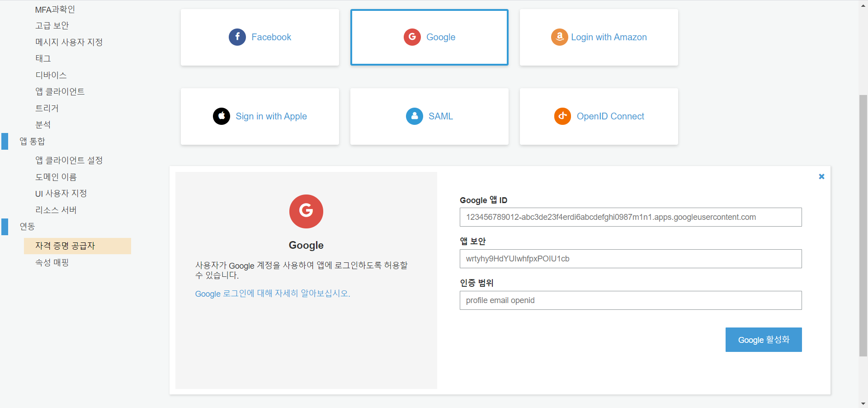Focus the 인증 범위 input field
This screenshot has height=408, width=868.
click(x=631, y=300)
